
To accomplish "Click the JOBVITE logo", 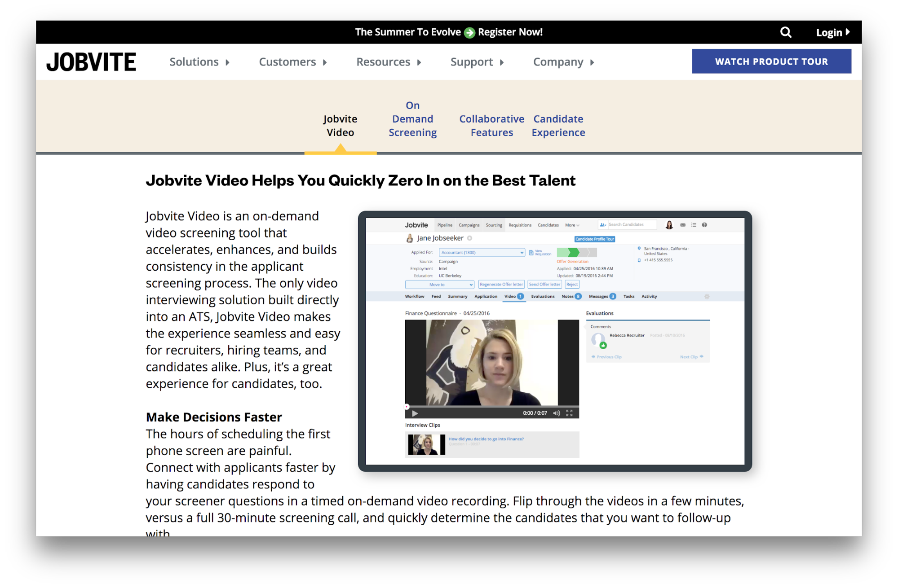I will pos(91,62).
